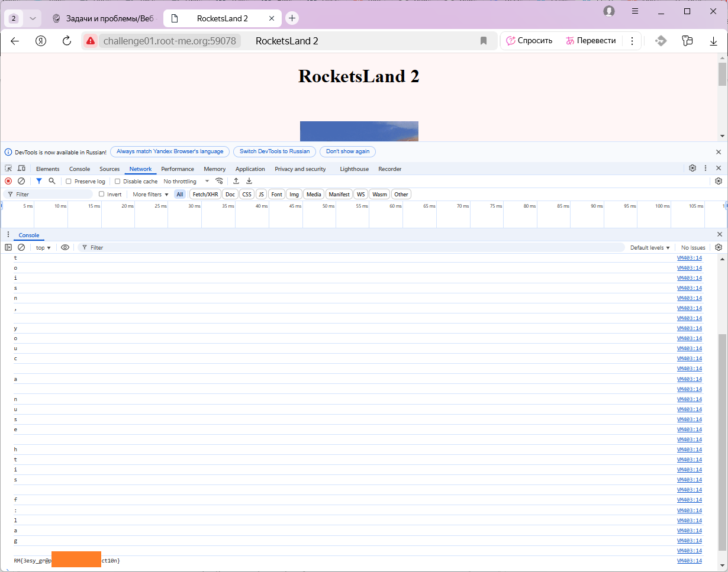Image resolution: width=728 pixels, height=572 pixels.
Task: Enable the Disable cache checkbox
Action: (117, 182)
